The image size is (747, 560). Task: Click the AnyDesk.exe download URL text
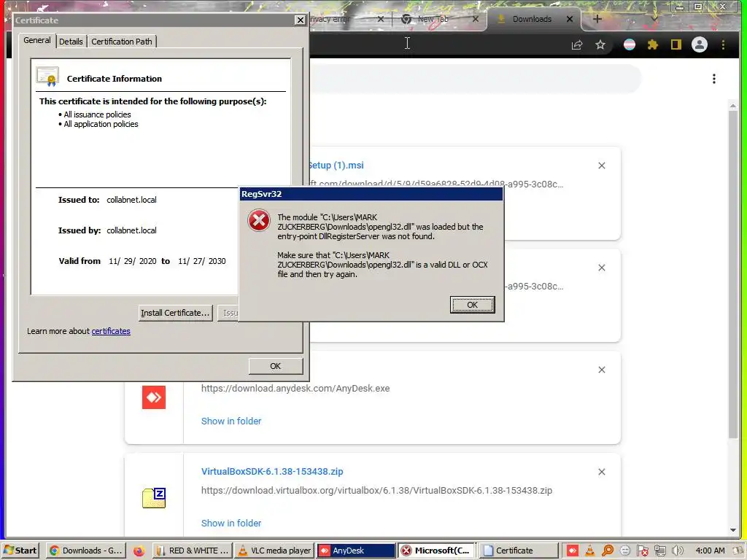tap(295, 389)
